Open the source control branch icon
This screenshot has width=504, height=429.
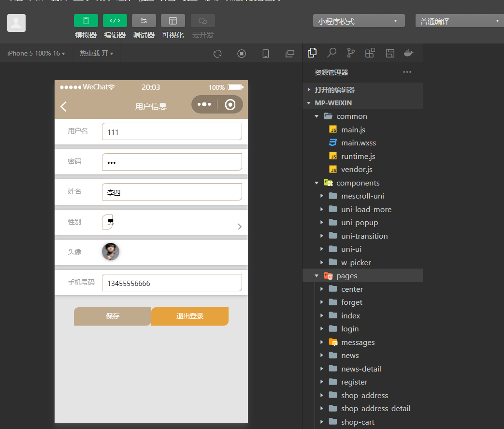click(351, 53)
